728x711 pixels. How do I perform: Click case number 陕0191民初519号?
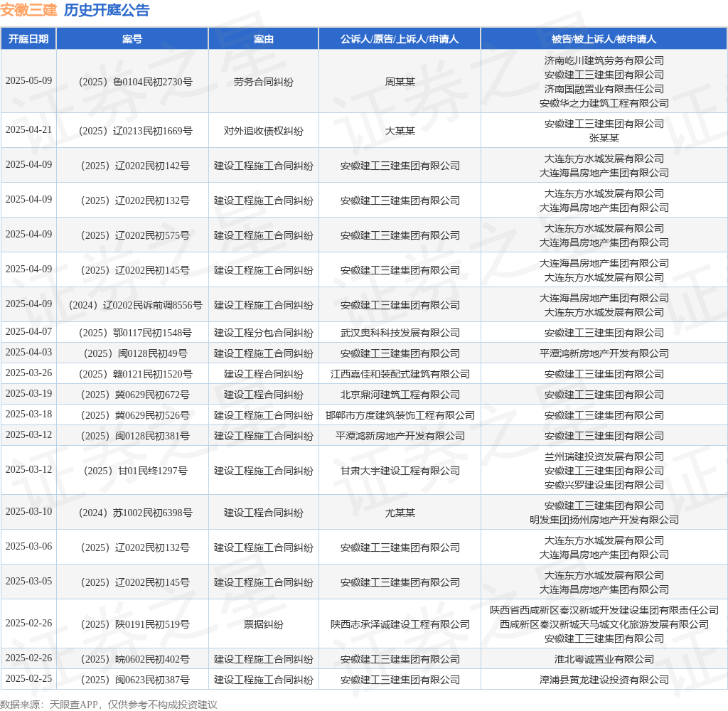tap(135, 624)
